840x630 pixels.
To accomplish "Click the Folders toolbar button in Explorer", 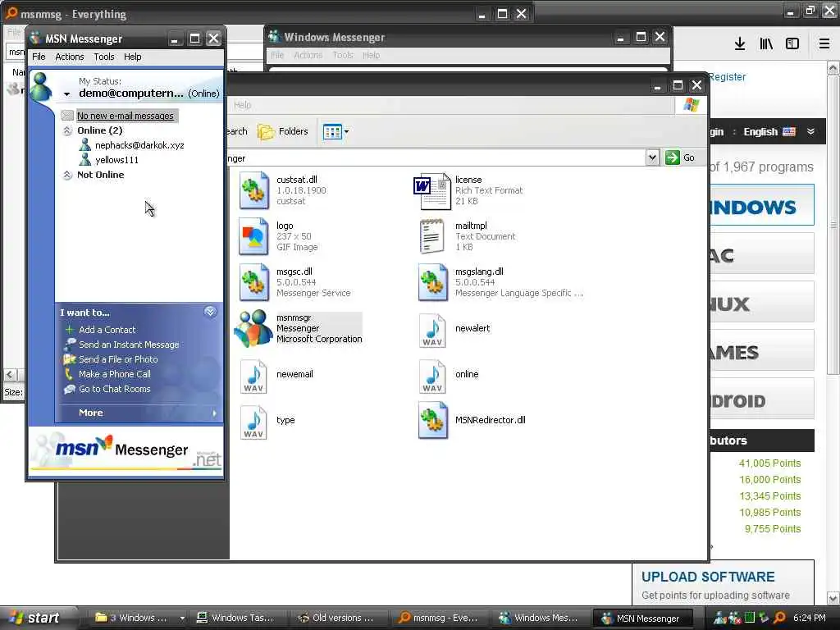I will click(x=283, y=131).
